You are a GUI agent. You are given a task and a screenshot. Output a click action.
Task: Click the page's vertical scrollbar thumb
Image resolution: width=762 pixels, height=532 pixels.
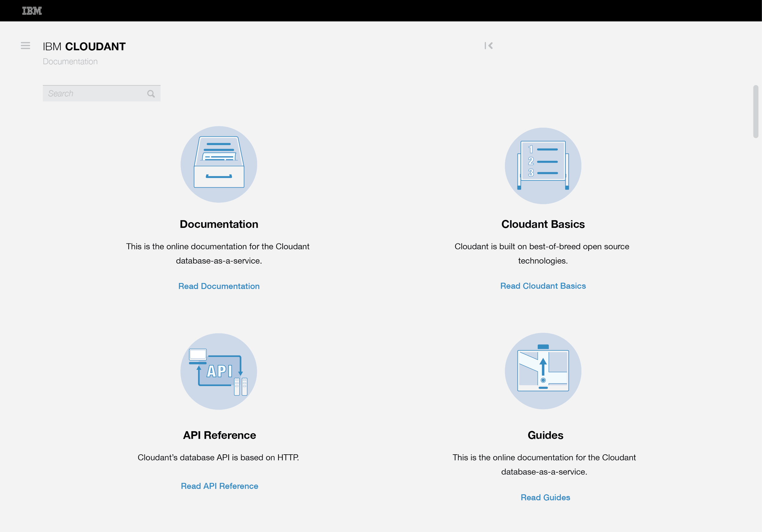tap(756, 112)
